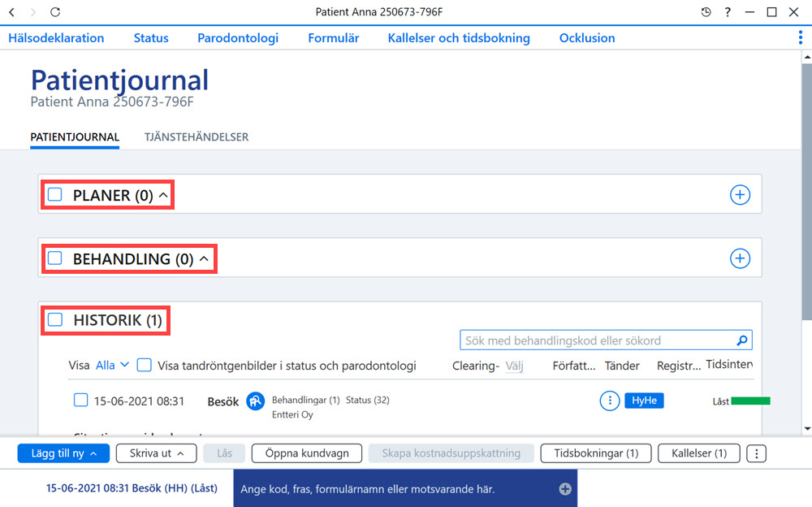Open Tidsbokningar (1) button
This screenshot has height=507, width=812.
[595, 453]
